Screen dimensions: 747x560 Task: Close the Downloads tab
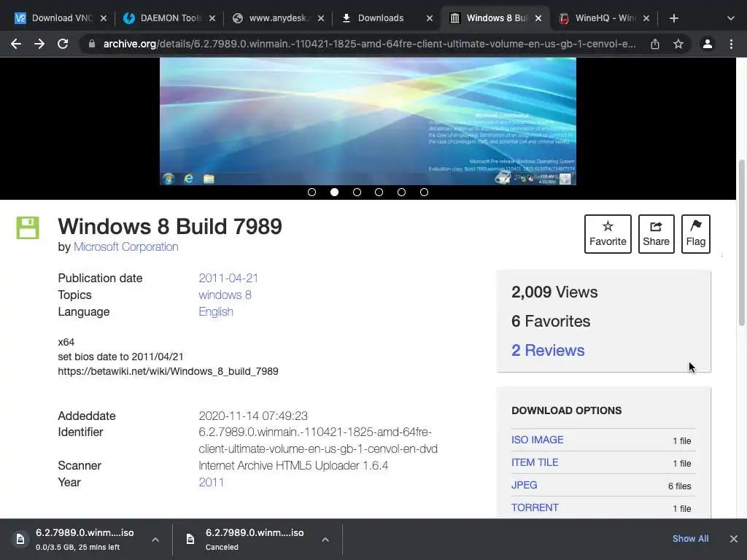[429, 18]
